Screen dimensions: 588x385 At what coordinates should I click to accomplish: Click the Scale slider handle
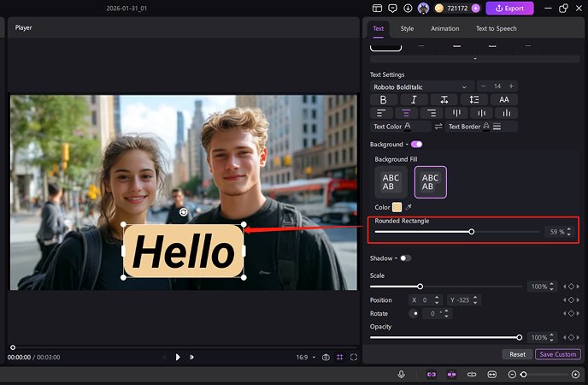click(420, 287)
